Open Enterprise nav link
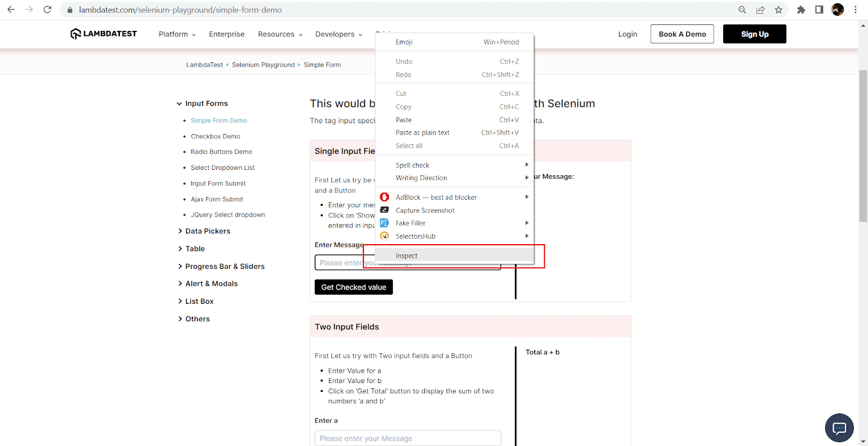The image size is (868, 446). click(227, 34)
